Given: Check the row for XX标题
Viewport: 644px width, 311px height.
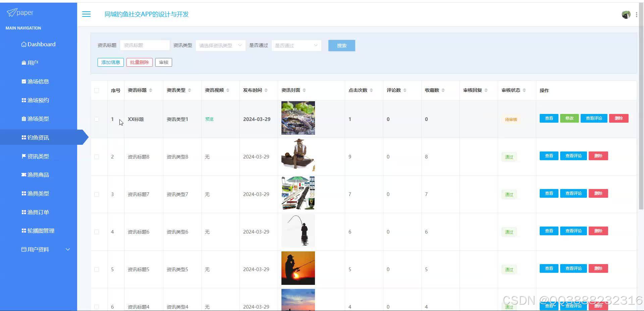Looking at the screenshot, I should (x=97, y=119).
